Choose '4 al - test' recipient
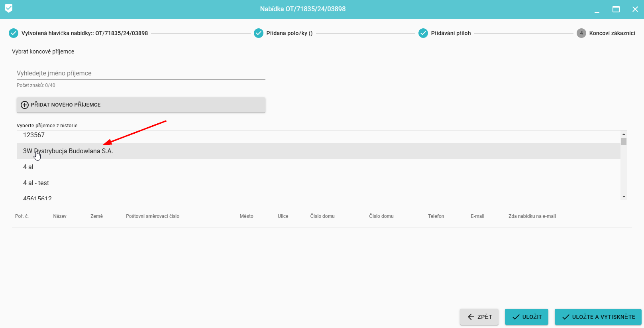This screenshot has width=644, height=328. click(36, 183)
